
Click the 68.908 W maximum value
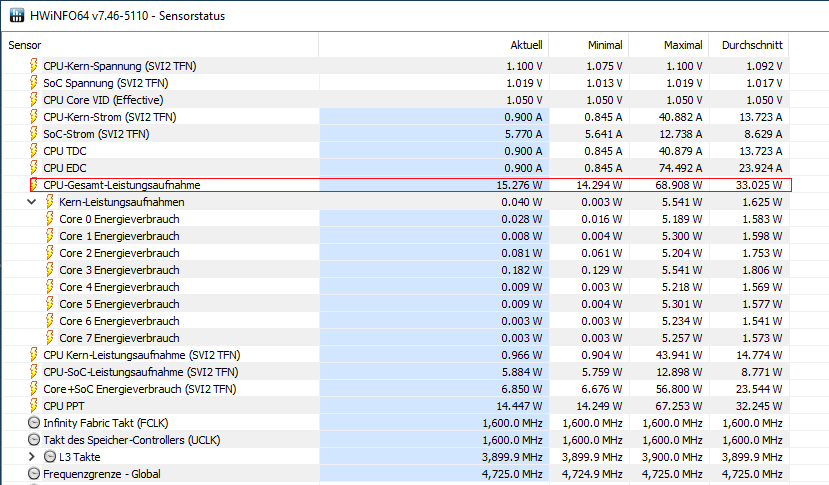679,185
